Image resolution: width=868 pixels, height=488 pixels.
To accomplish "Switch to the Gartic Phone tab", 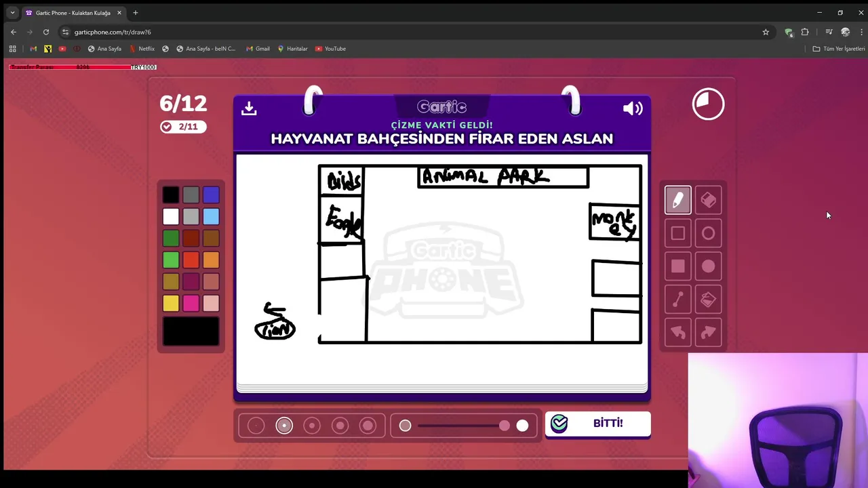I will (73, 13).
